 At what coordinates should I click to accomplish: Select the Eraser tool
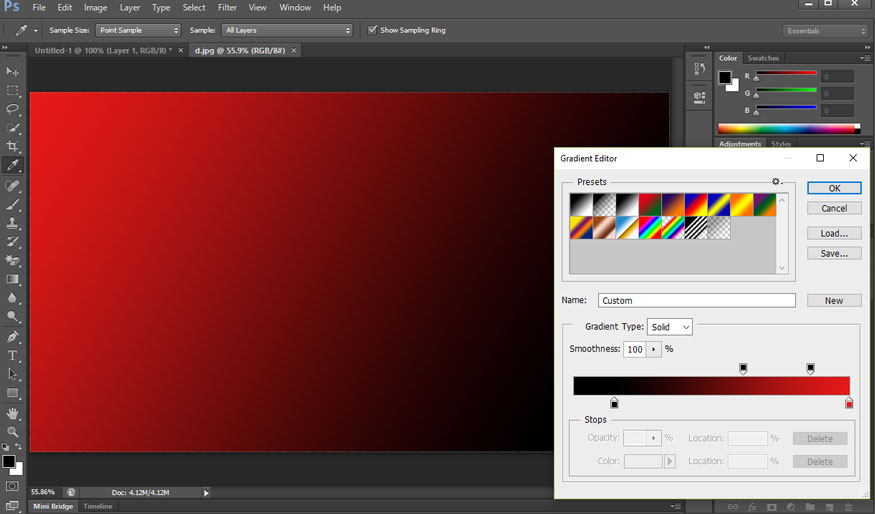[x=12, y=261]
